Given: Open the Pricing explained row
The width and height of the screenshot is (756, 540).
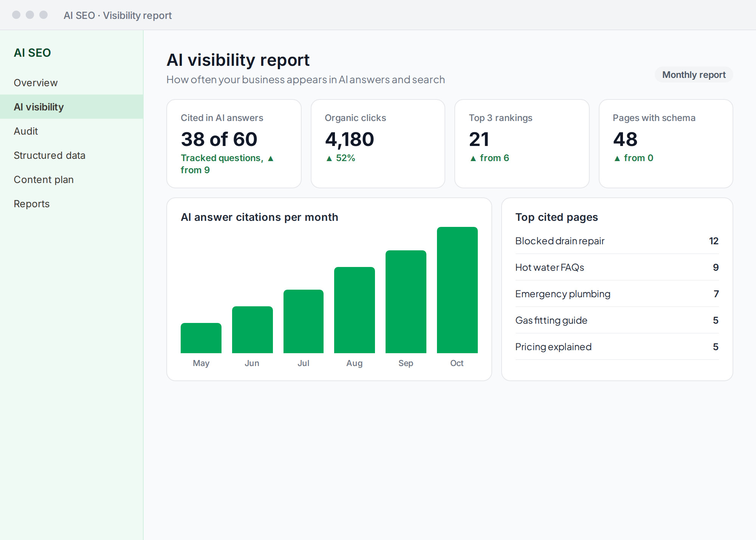Looking at the screenshot, I should [x=617, y=347].
